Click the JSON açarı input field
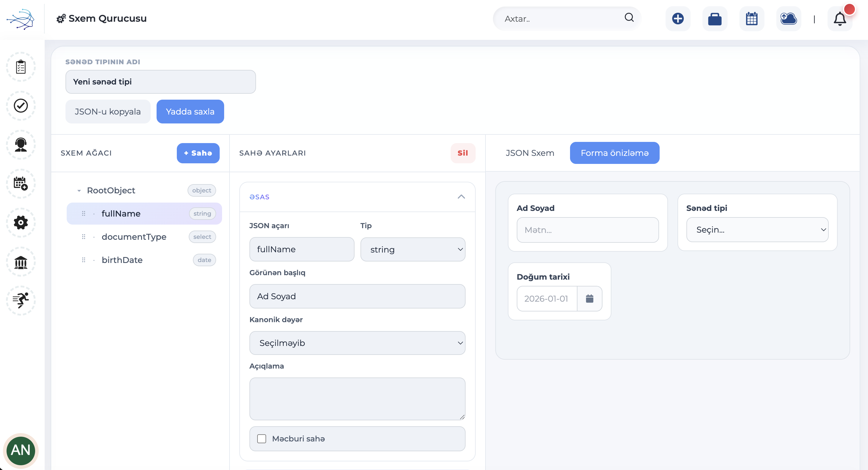The image size is (868, 470). [302, 250]
